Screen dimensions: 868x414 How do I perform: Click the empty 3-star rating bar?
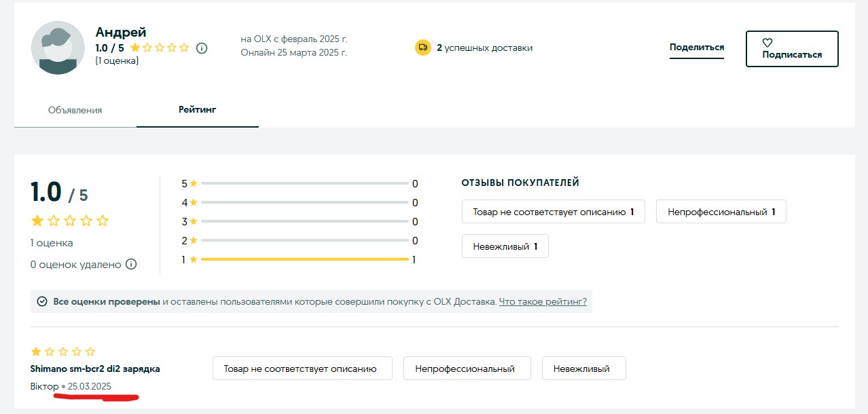304,221
